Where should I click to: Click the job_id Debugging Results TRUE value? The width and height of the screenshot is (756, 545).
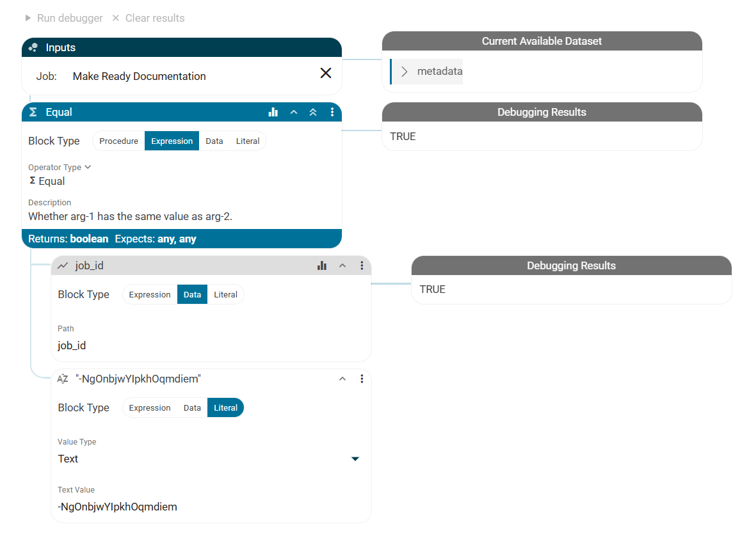[433, 289]
